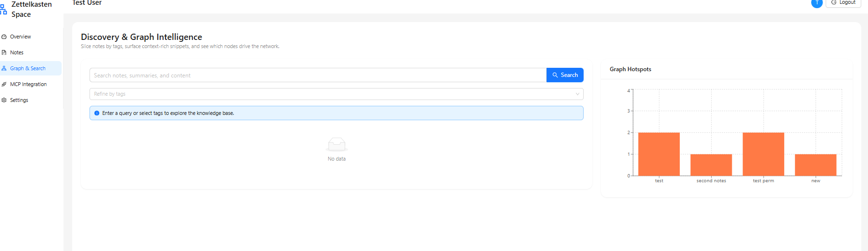Click the info icon in the alert banner

click(97, 113)
